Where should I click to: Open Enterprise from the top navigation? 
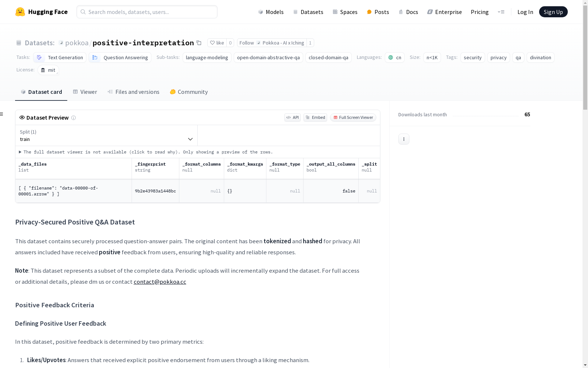point(444,12)
